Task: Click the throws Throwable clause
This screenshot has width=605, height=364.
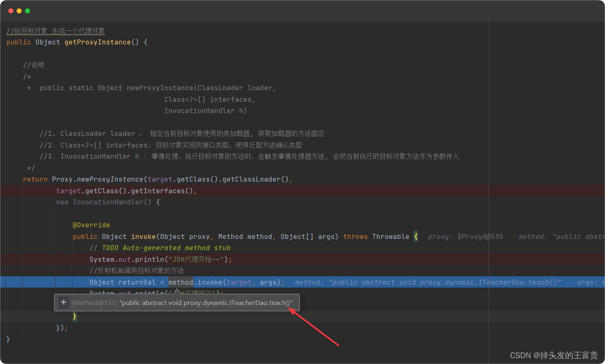Action: tap(376, 236)
